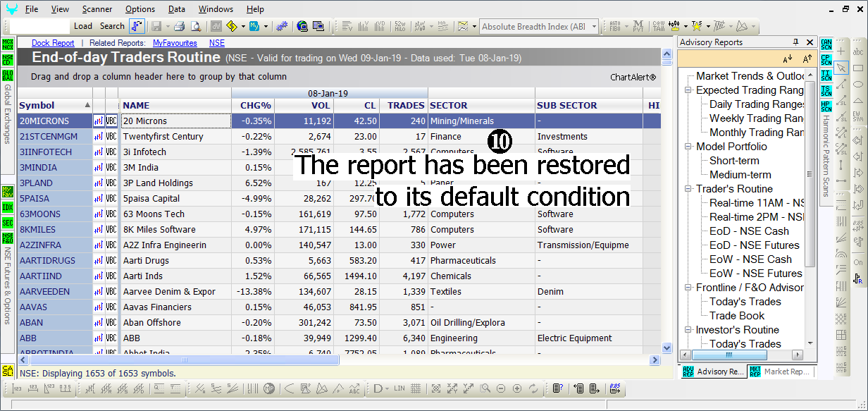The image size is (868, 411).
Task: Click the LIN linear scale button
Action: click(399, 388)
